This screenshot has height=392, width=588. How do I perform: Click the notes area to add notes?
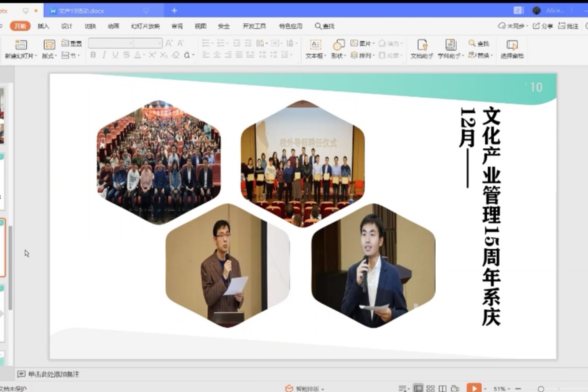53,374
